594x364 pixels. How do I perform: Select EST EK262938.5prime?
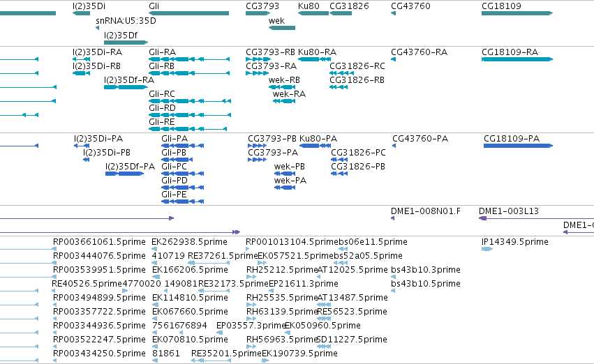tap(189, 242)
